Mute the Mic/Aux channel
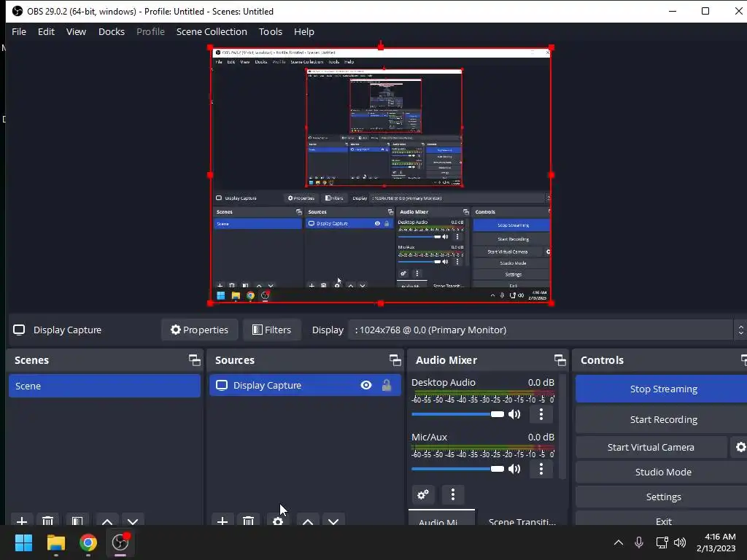This screenshot has width=747, height=560. click(x=514, y=469)
